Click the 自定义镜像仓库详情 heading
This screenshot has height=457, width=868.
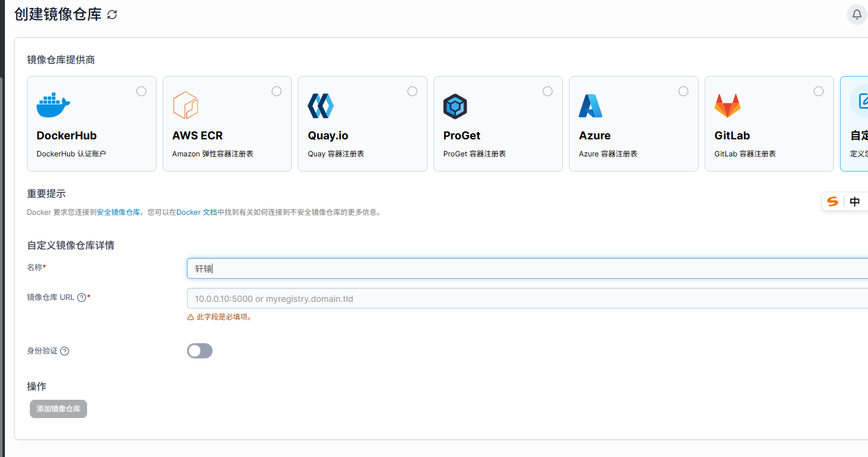click(x=71, y=245)
